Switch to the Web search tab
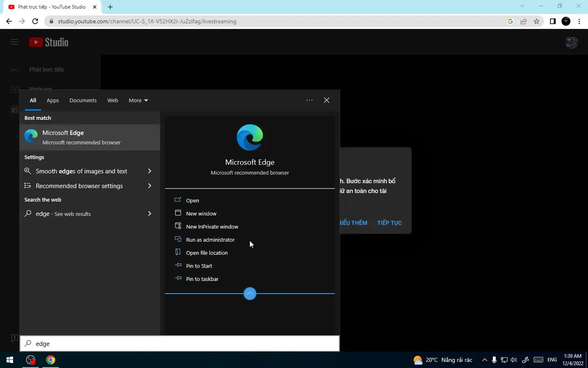The height and width of the screenshot is (368, 588). [x=113, y=100]
